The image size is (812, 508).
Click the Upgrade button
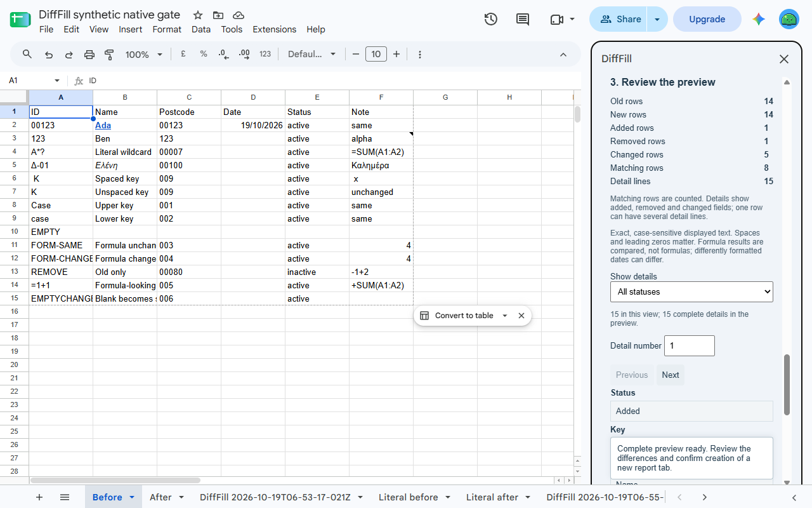(x=707, y=19)
